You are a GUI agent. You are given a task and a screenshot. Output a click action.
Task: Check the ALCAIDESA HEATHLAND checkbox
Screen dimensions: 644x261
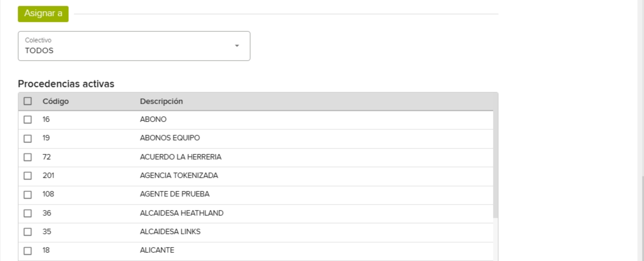point(28,213)
